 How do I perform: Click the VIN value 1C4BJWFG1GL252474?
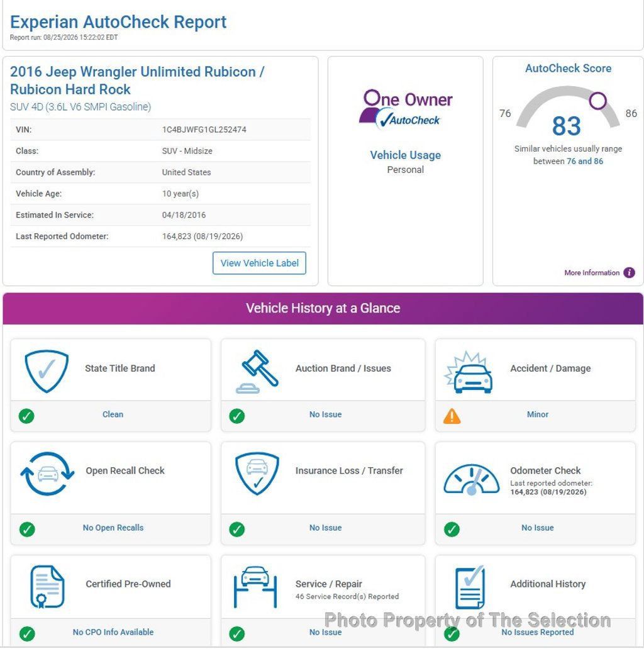tap(204, 130)
